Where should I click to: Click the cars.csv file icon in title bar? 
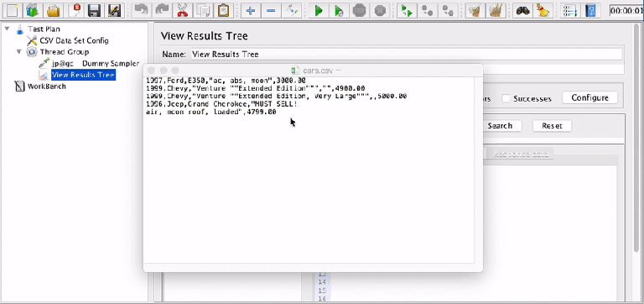pos(295,71)
